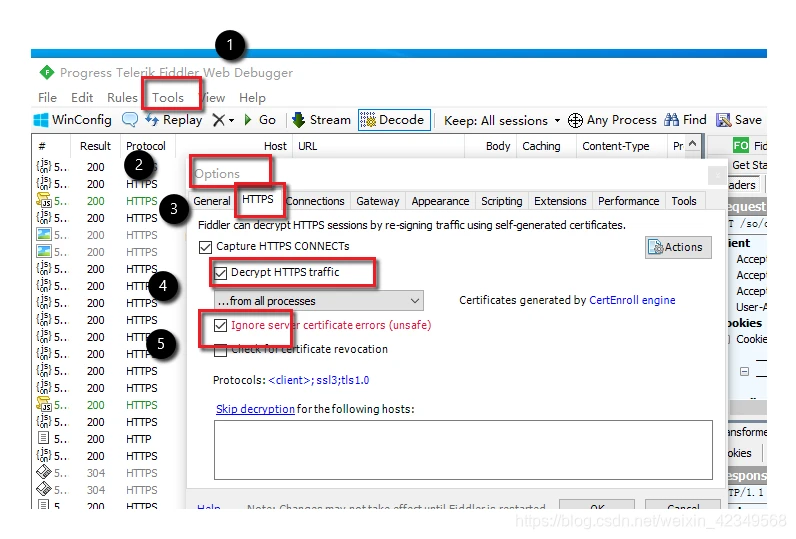Toggle the Decode toolbar button
This screenshot has height=539, width=796.
[394, 120]
